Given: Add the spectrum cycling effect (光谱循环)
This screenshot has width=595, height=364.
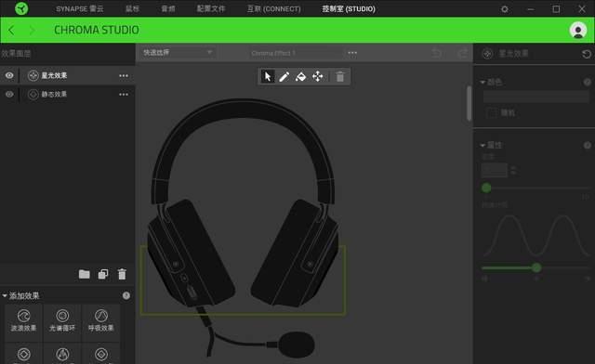Looking at the screenshot, I should pos(62,320).
